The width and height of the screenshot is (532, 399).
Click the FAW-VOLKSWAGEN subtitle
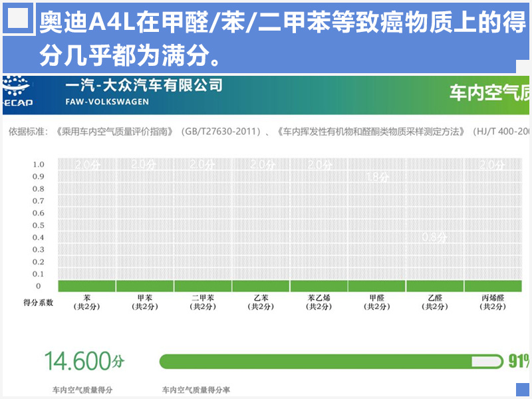107,102
